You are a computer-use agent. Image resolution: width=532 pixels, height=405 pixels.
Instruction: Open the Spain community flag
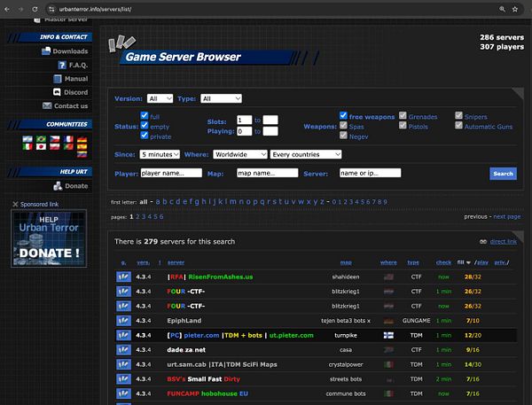tap(82, 146)
